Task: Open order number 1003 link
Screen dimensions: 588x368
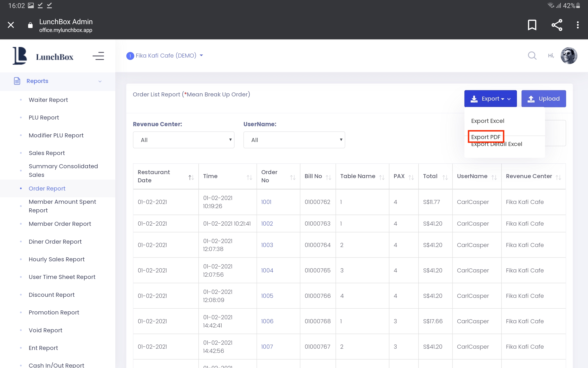Action: (x=267, y=245)
